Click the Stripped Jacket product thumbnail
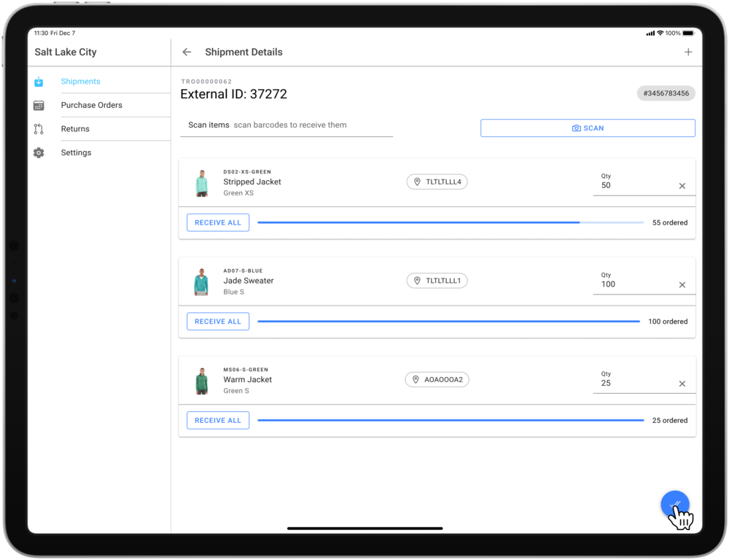 point(201,183)
